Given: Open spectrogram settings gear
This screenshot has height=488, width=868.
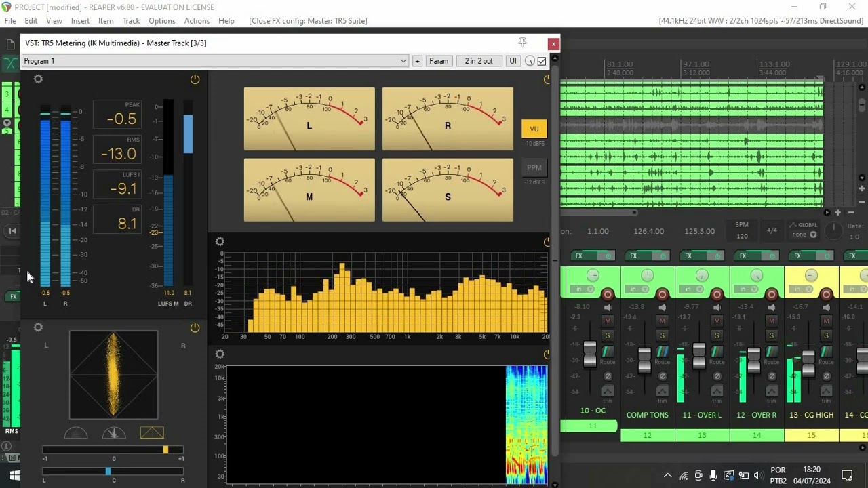Looking at the screenshot, I should [220, 354].
